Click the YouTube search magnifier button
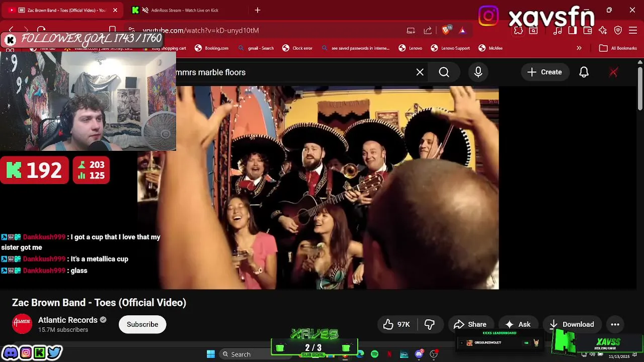This screenshot has width=644, height=362. click(x=444, y=72)
